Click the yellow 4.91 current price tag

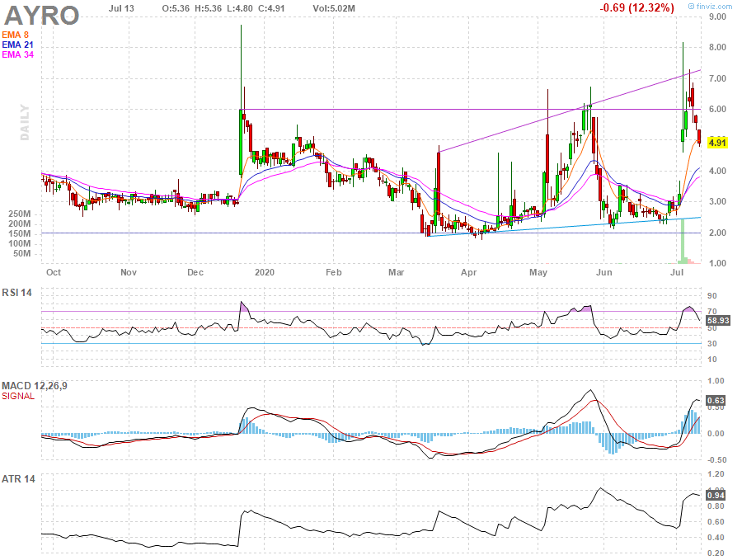(717, 143)
